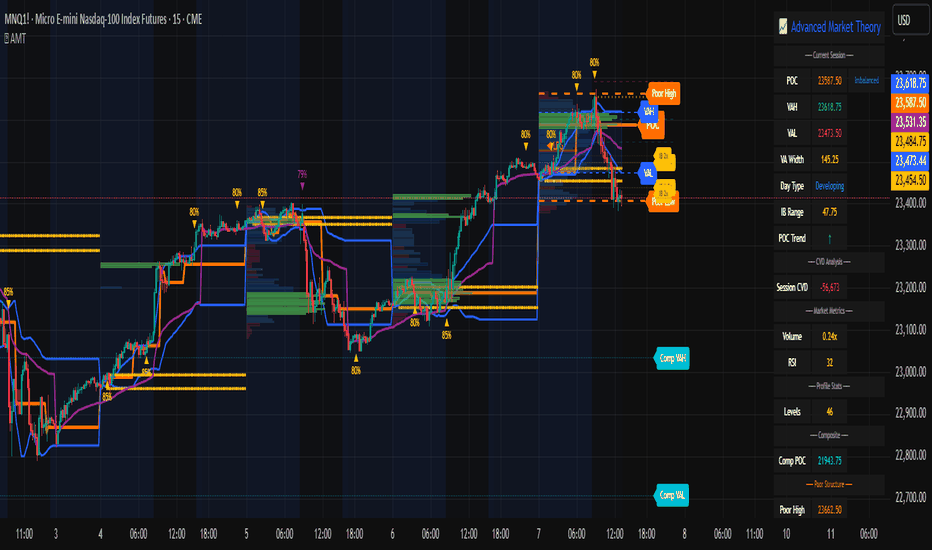Click the 22,700.00 price axis label
The image size is (932, 550).
[910, 497]
